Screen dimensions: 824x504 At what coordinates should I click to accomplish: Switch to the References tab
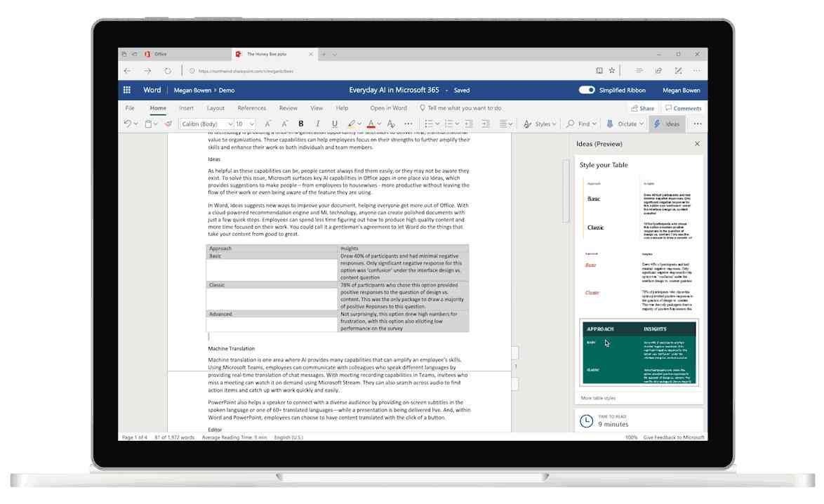click(x=252, y=107)
